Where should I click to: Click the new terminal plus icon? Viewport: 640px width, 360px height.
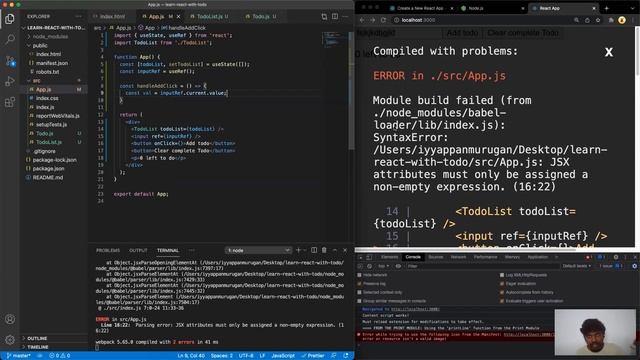pyautogui.click(x=298, y=250)
